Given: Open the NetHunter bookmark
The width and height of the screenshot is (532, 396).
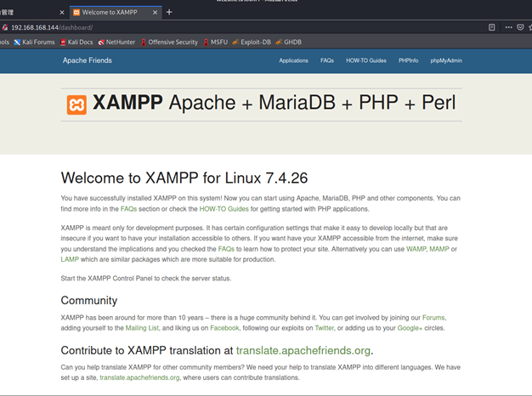Looking at the screenshot, I should (x=116, y=42).
